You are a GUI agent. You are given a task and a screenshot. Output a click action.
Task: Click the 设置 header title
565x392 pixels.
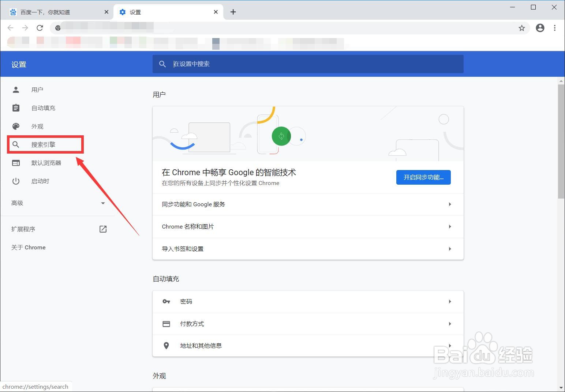tap(19, 65)
